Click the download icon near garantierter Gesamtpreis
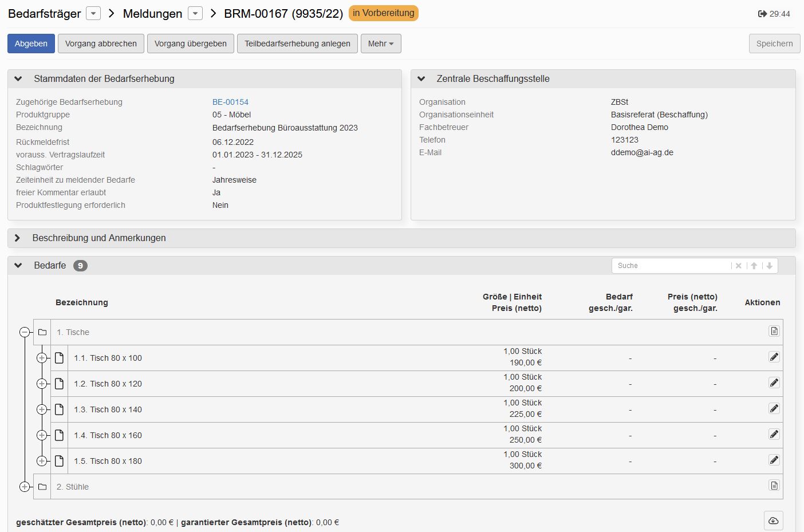The width and height of the screenshot is (804, 532). coord(773,521)
